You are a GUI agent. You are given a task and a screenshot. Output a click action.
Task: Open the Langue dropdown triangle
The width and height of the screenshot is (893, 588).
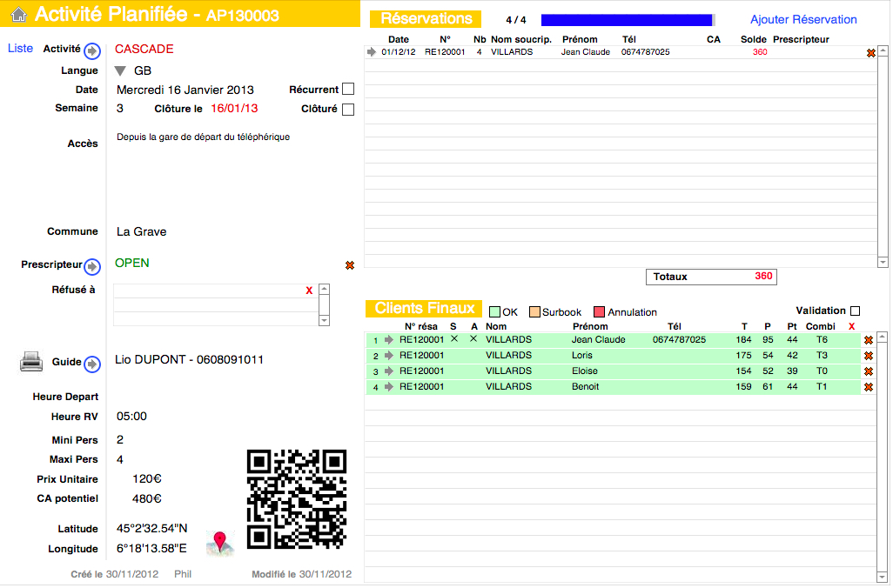(120, 71)
